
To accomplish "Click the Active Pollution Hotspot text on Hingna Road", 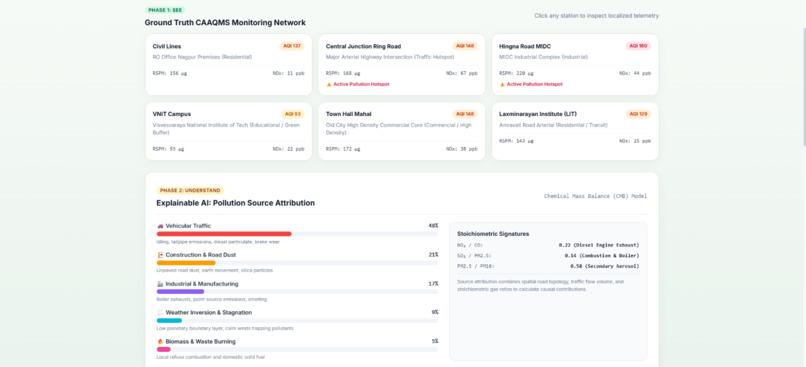I will [535, 84].
